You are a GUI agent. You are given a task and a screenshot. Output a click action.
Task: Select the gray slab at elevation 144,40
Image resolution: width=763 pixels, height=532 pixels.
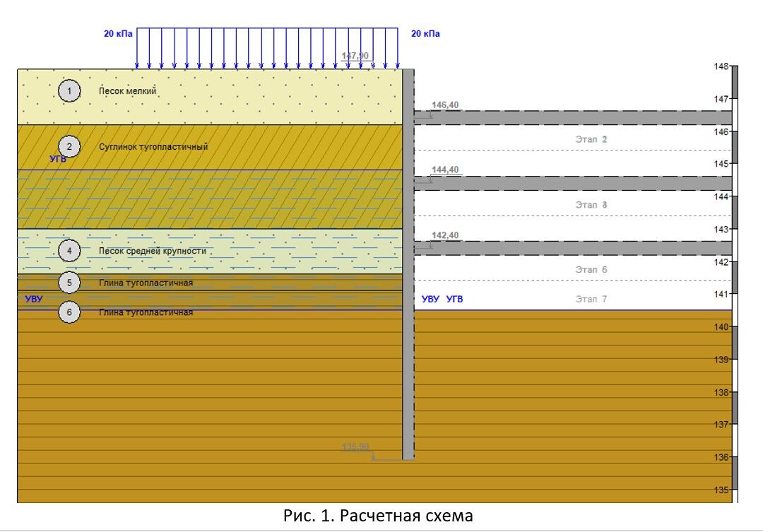(x=573, y=184)
